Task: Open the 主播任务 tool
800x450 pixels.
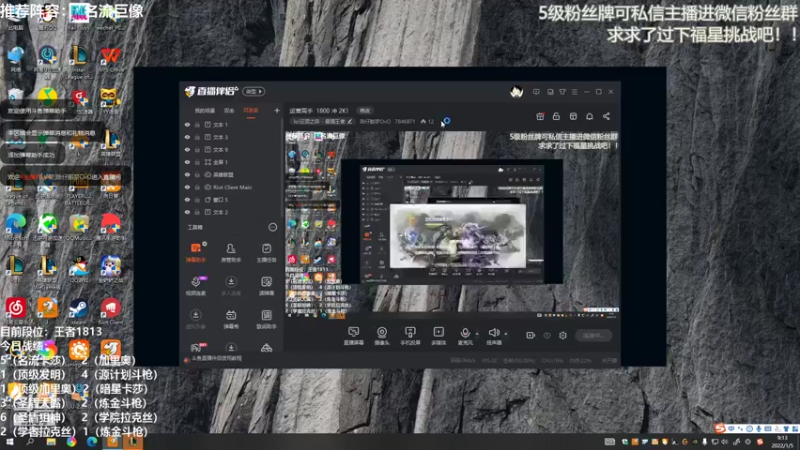Action: click(x=266, y=253)
